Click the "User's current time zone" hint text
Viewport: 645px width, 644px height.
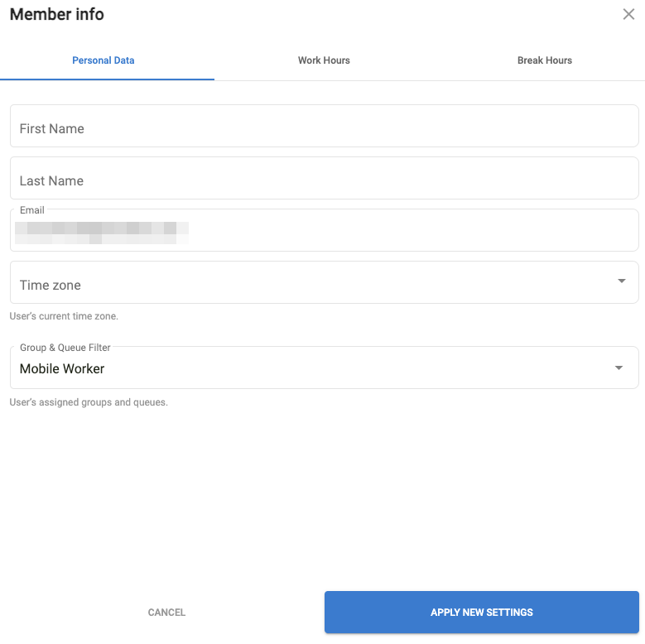pyautogui.click(x=64, y=316)
